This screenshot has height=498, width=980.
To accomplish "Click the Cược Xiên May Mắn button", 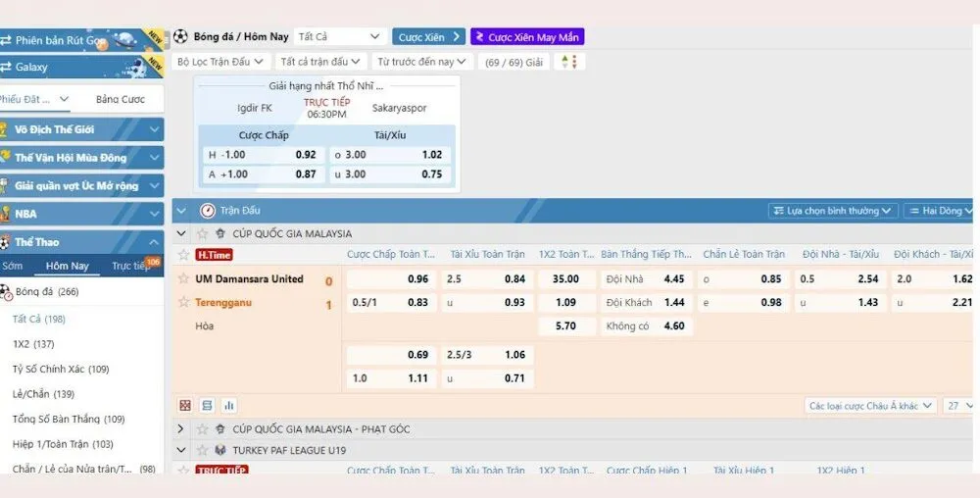I will tap(527, 37).
